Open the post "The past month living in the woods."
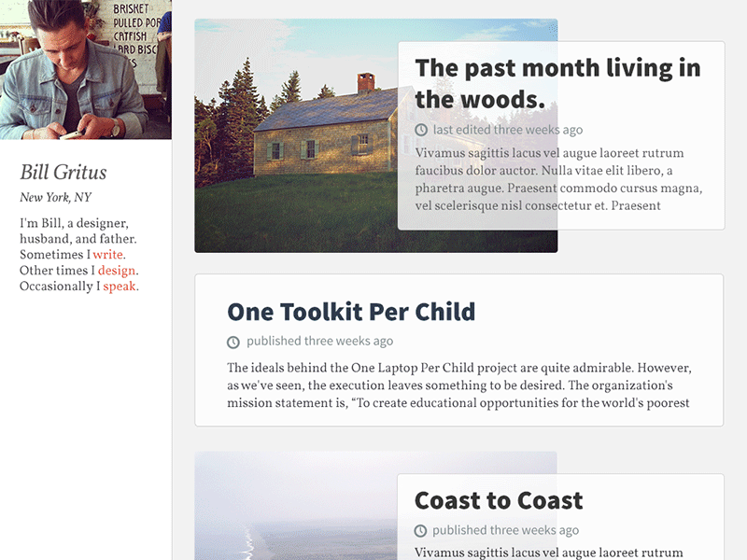Screen dimensions: 747x560 point(557,83)
